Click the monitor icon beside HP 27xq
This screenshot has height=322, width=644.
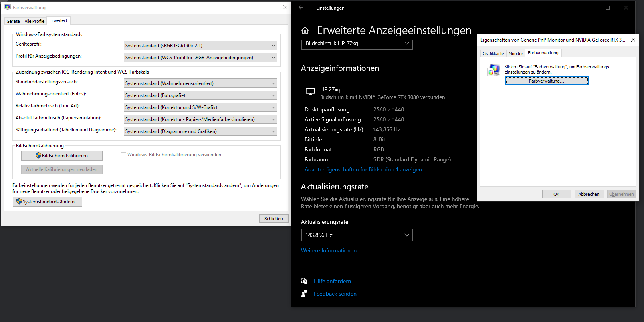click(x=310, y=91)
